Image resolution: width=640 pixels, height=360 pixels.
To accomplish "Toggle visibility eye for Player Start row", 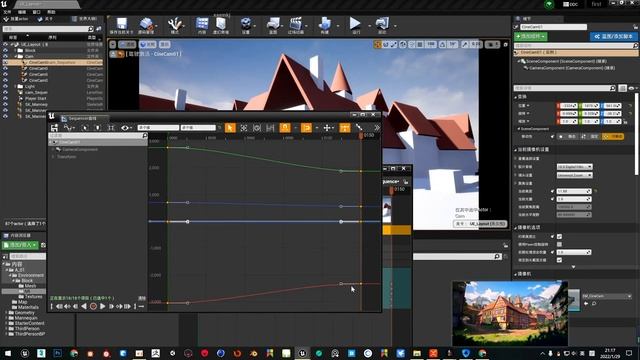I will tap(5, 98).
